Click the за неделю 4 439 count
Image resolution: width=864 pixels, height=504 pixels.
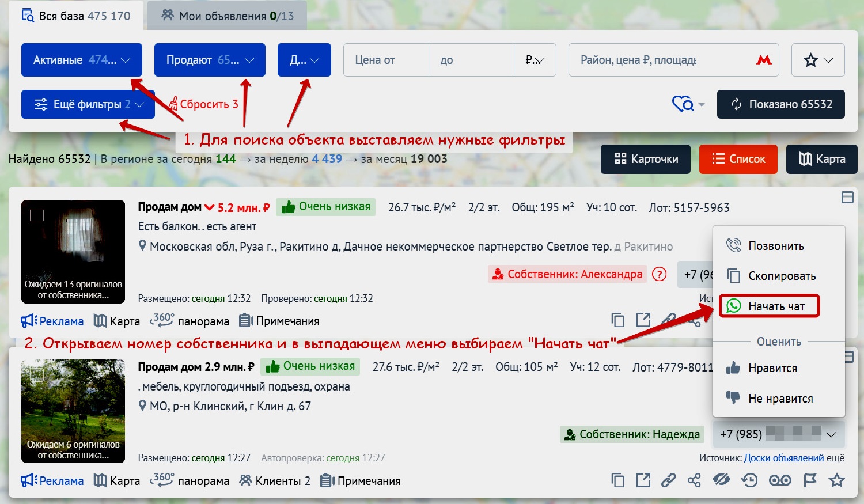pyautogui.click(x=327, y=159)
